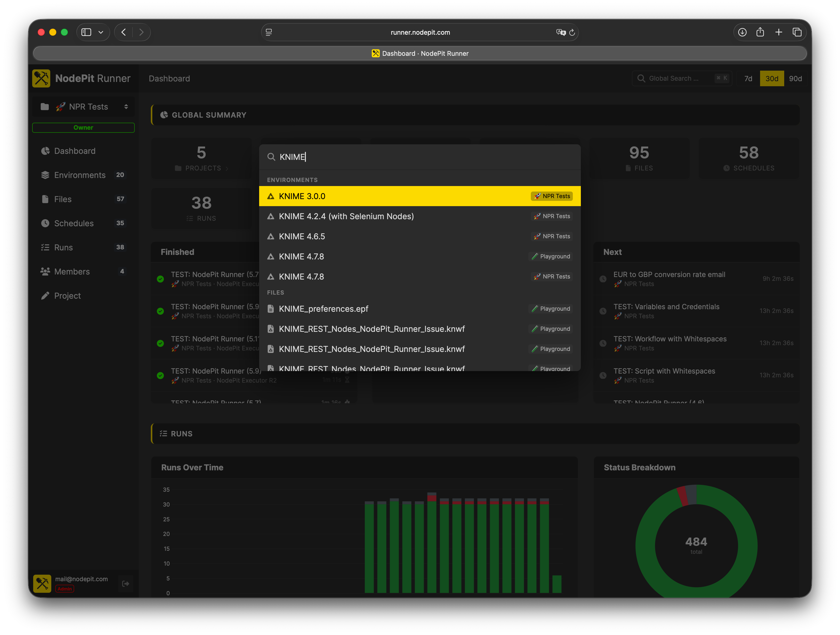Click the Schedules summary card showing 58

pos(749,158)
